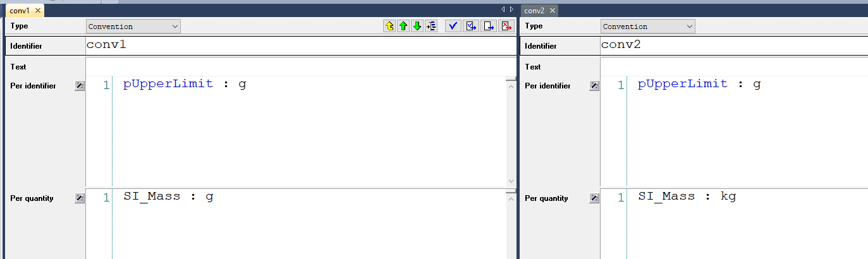The image size is (868, 259).
Task: Click the blue checkmark check icon
Action: 453,26
